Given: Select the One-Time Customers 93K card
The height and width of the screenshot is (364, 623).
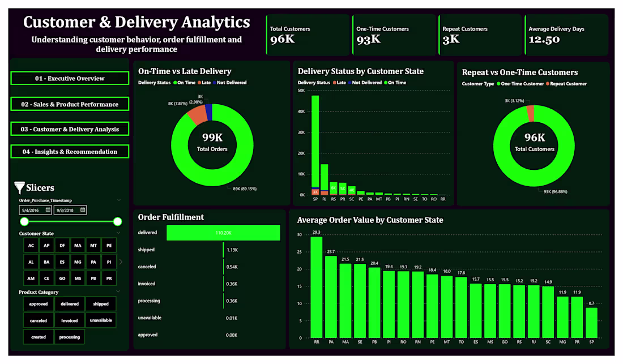Looking at the screenshot, I should 394,35.
